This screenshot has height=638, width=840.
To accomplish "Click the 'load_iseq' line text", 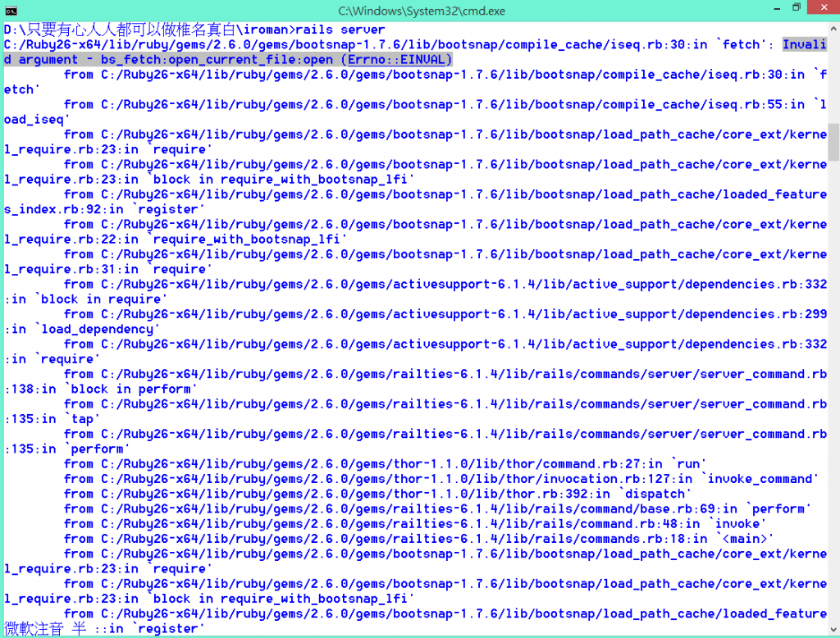I will [37, 120].
